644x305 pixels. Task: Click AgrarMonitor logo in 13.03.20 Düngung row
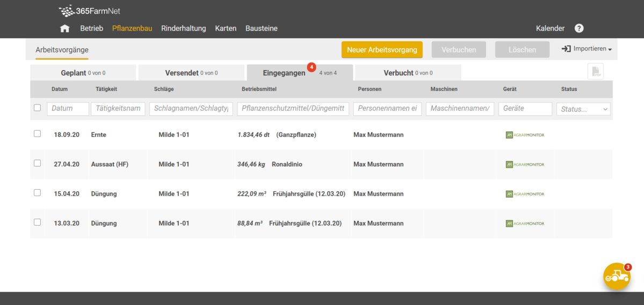point(524,224)
